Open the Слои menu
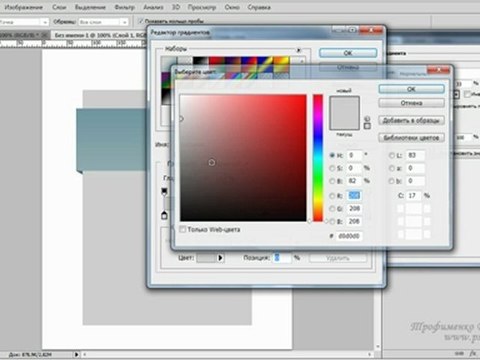 pyautogui.click(x=59, y=7)
